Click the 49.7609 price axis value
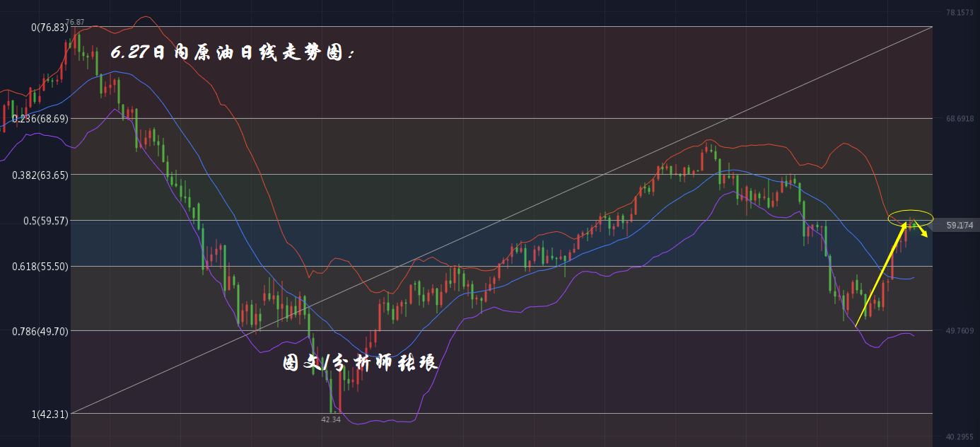Viewport: 980px width, 447px height. coord(959,330)
